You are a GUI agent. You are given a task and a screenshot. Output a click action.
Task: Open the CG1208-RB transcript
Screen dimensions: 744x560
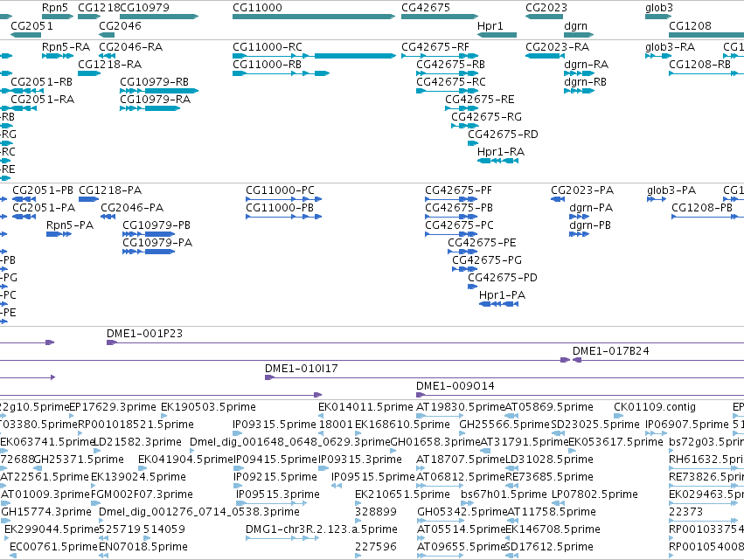coord(706,73)
